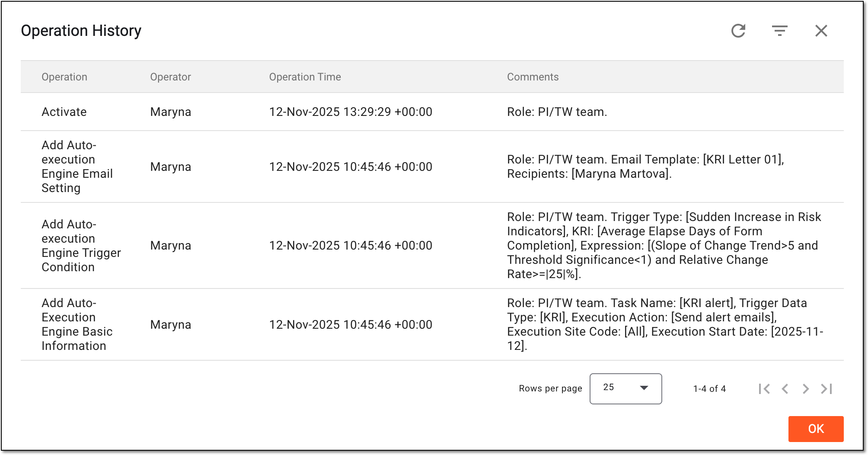Select the Operation Time column header
Screen dimensions: 868x455
tap(305, 77)
